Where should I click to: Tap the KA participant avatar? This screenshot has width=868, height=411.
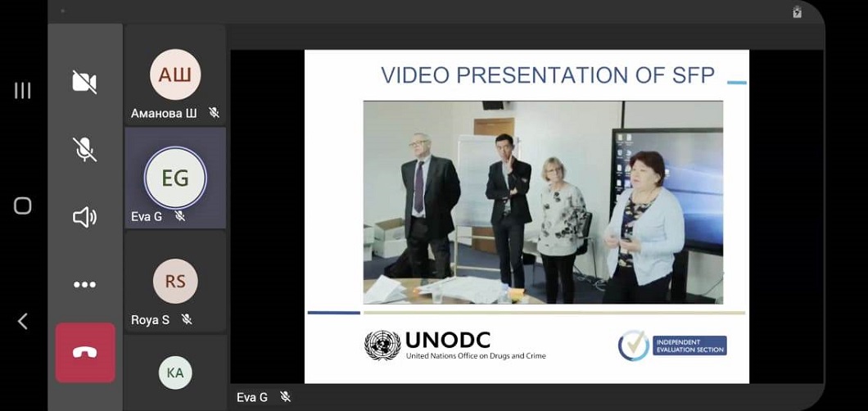click(x=174, y=373)
